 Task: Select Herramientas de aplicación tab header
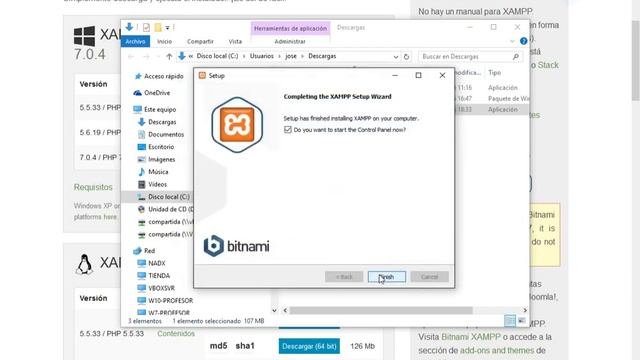(290, 28)
